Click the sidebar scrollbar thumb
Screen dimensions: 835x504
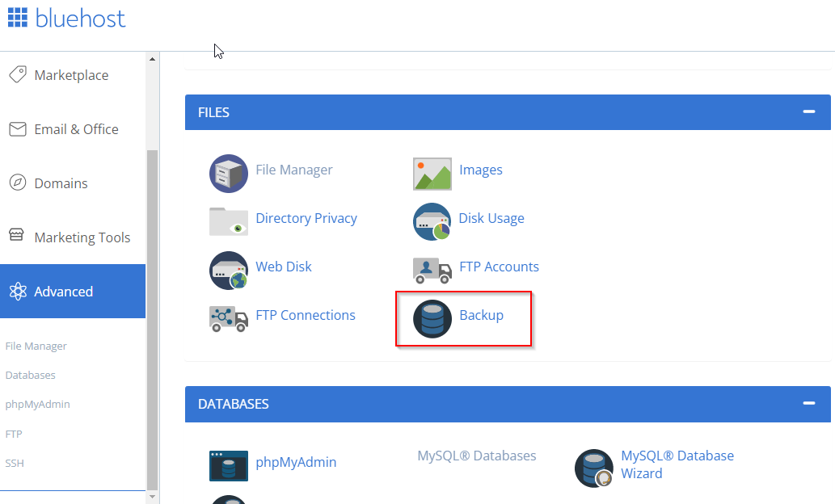pyautogui.click(x=152, y=319)
